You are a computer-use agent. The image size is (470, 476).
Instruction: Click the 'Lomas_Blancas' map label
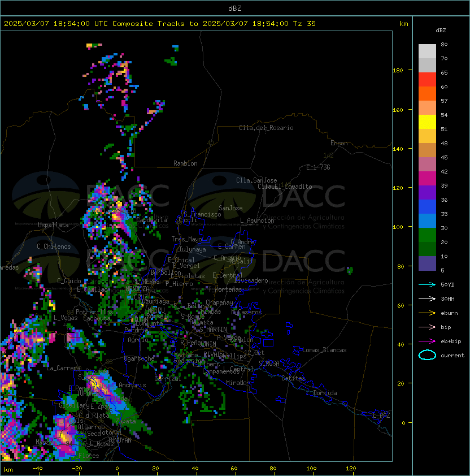pos(324,350)
